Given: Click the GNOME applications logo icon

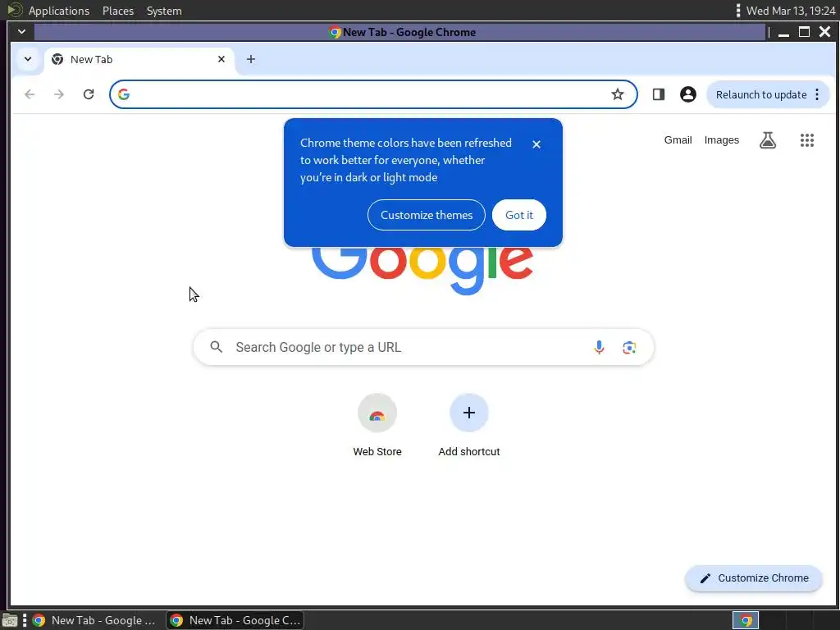Looking at the screenshot, I should (15, 10).
